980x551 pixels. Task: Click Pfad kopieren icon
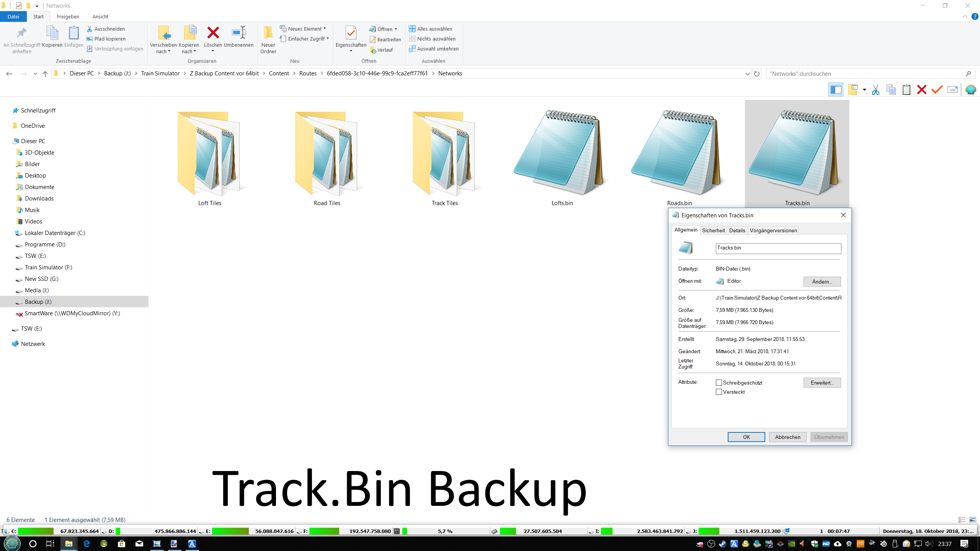(90, 39)
